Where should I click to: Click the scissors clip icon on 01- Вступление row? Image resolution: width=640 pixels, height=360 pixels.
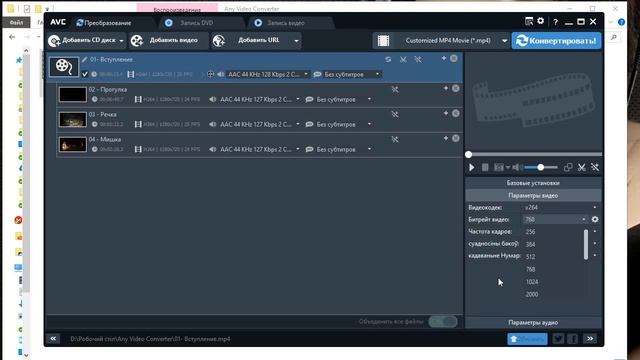pyautogui.click(x=403, y=60)
